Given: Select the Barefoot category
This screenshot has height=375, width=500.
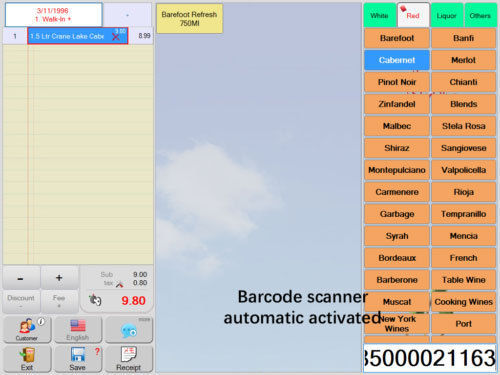Looking at the screenshot, I should click(397, 38).
